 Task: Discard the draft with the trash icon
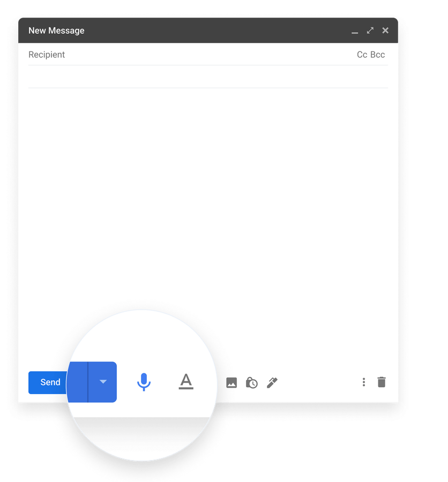381,382
